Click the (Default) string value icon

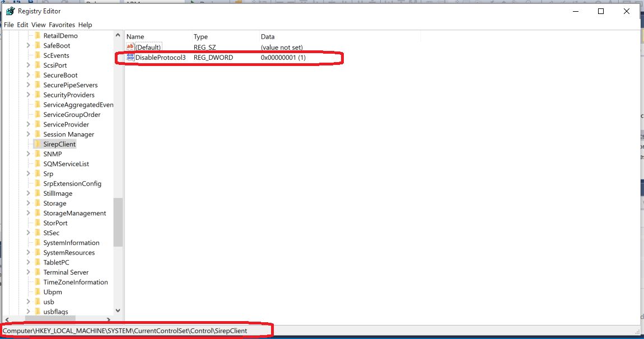pyautogui.click(x=130, y=47)
